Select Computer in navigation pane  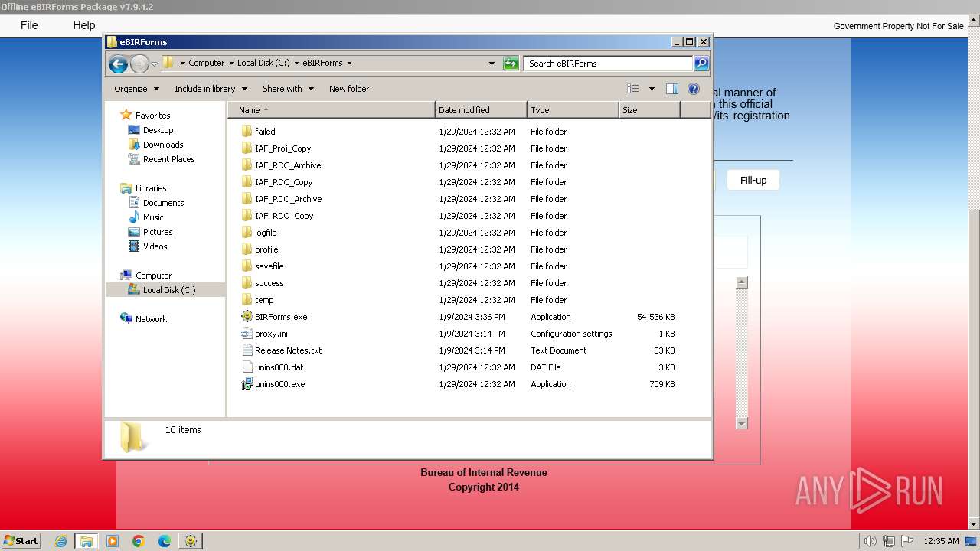point(153,275)
